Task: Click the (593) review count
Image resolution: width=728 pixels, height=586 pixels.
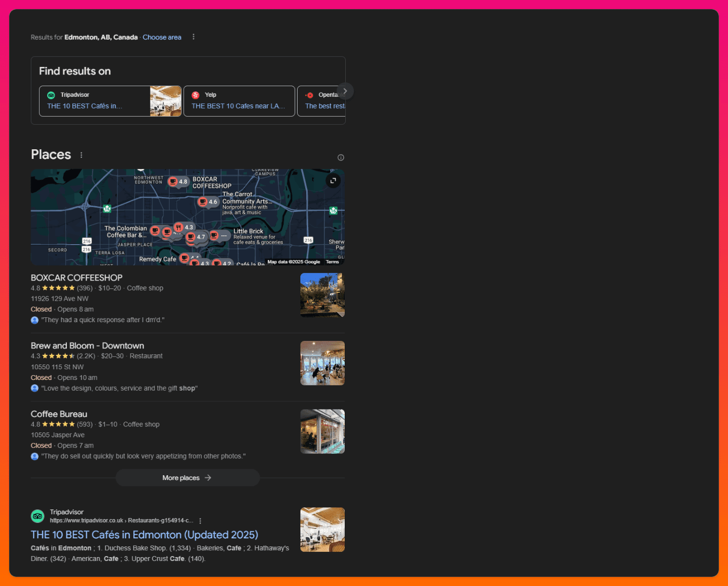Action: pos(85,424)
